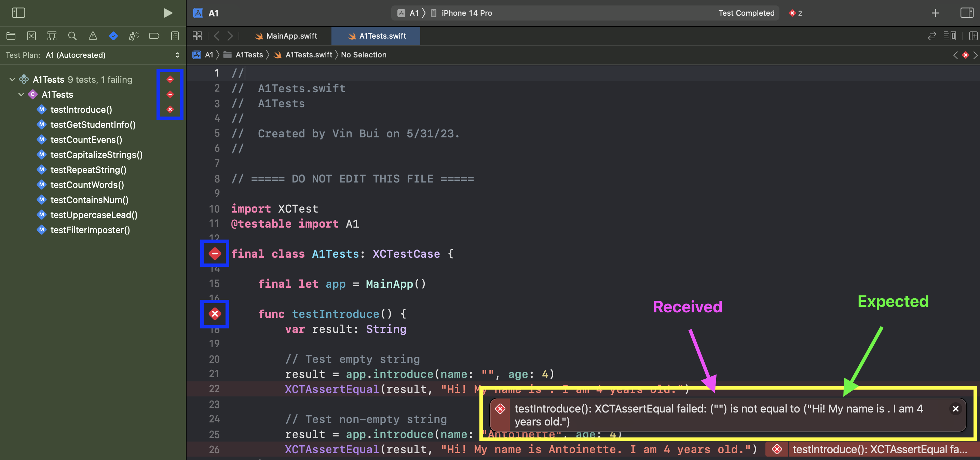Dismiss the XCTAssertEqual failed error popup
Viewport: 980px width, 460px height.
pos(955,409)
